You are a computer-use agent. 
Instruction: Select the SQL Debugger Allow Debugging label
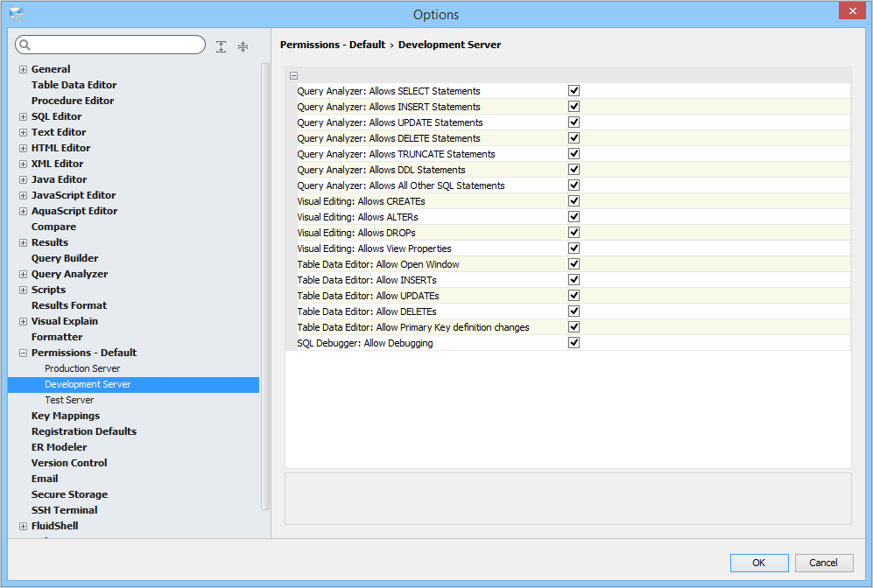pyautogui.click(x=364, y=343)
